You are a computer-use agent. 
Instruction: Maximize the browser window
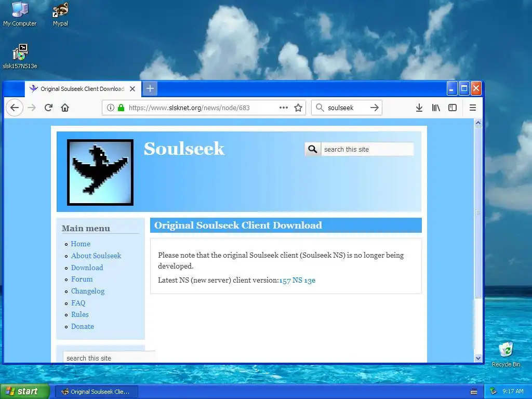[x=464, y=88]
